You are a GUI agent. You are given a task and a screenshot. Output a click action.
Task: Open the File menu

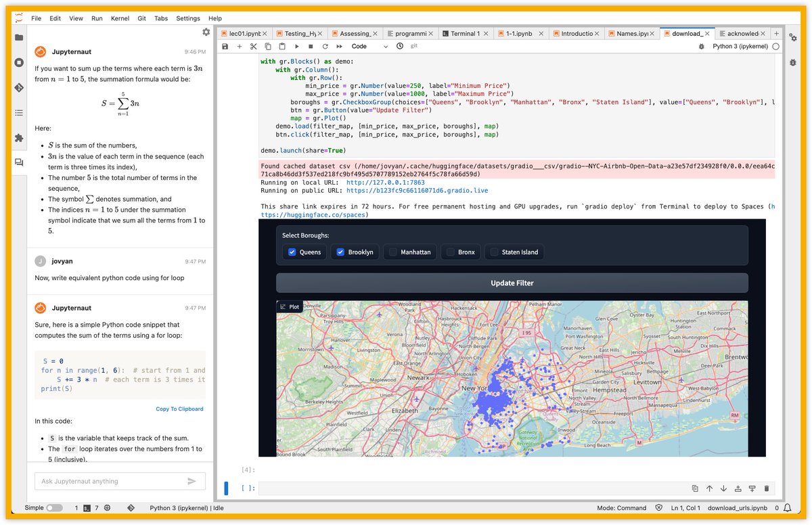pos(36,18)
